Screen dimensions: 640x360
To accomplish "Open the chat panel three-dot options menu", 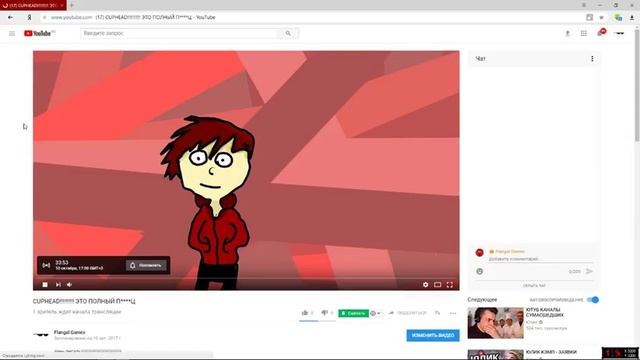I will click(592, 59).
